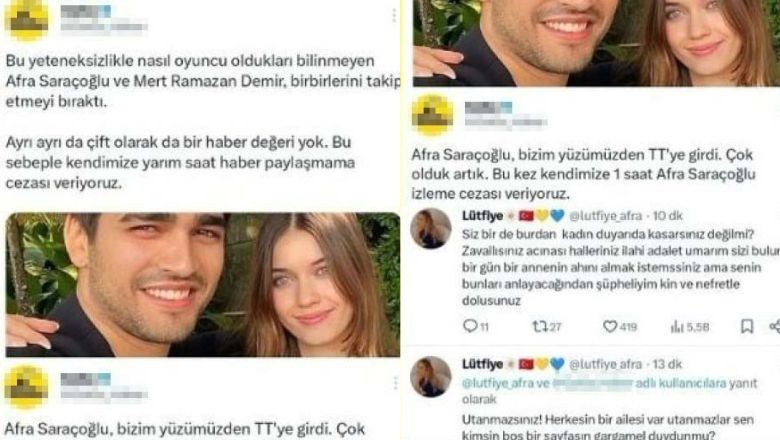The image size is (780, 440).
Task: Click @lutfiye_afra handle on 10 dk reply
Action: [605, 216]
